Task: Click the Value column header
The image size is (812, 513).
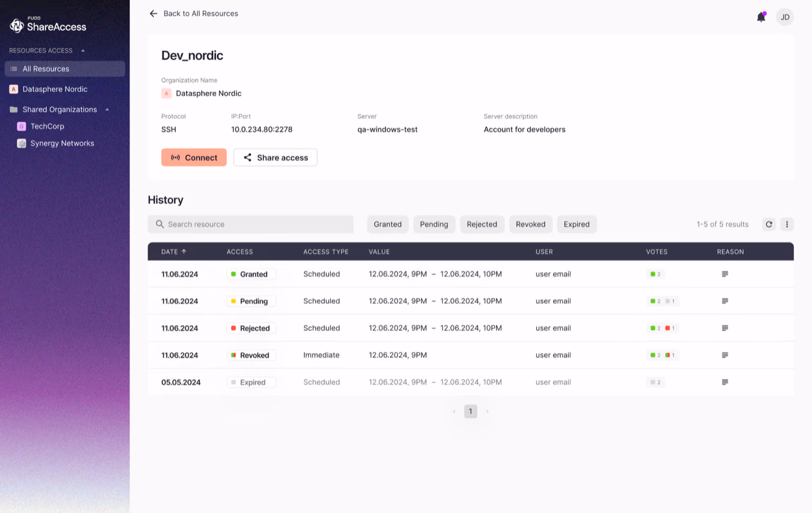Action: pos(379,252)
